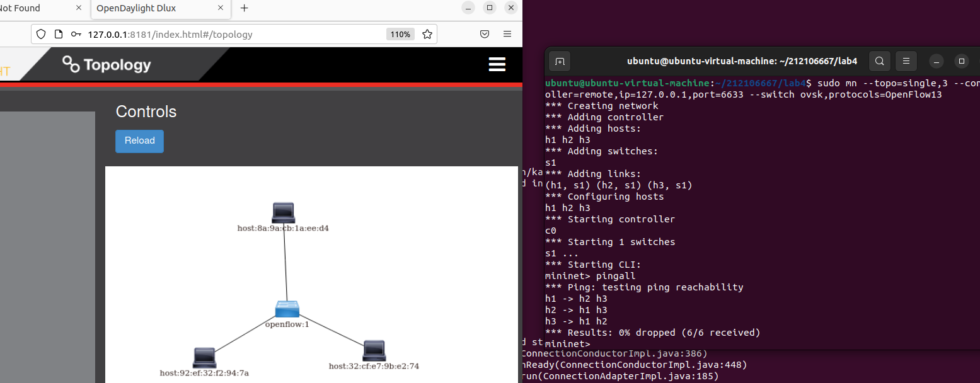This screenshot has height=383, width=980.
Task: Click the terminal title bar text
Action: (x=742, y=61)
